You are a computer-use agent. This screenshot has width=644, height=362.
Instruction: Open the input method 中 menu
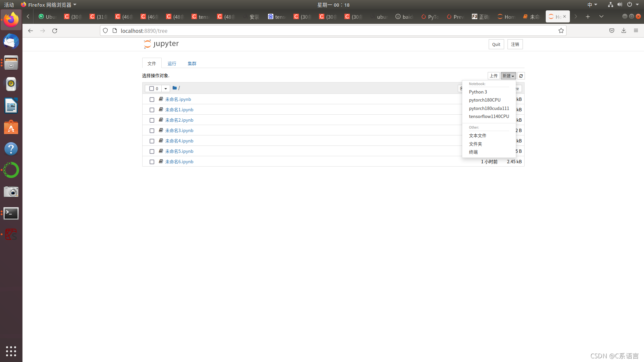[592, 5]
